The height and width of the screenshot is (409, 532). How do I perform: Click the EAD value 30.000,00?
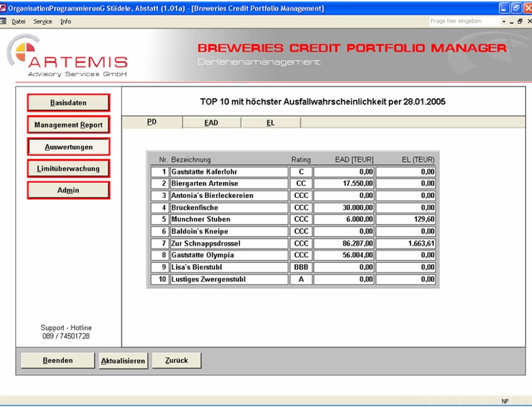344,208
